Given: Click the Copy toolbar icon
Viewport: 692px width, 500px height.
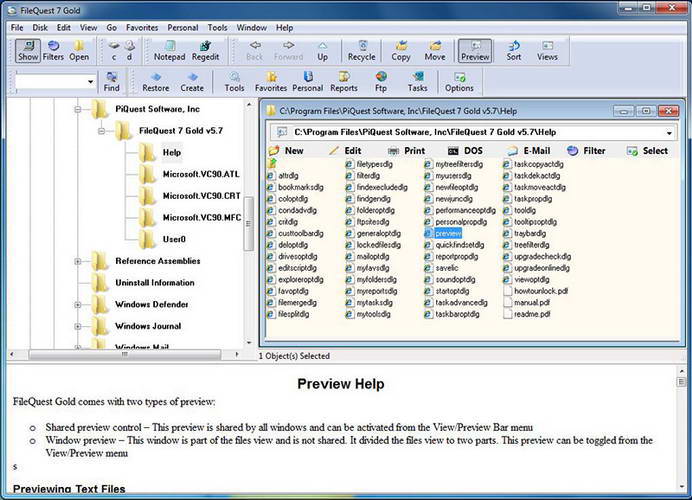Looking at the screenshot, I should [x=401, y=50].
